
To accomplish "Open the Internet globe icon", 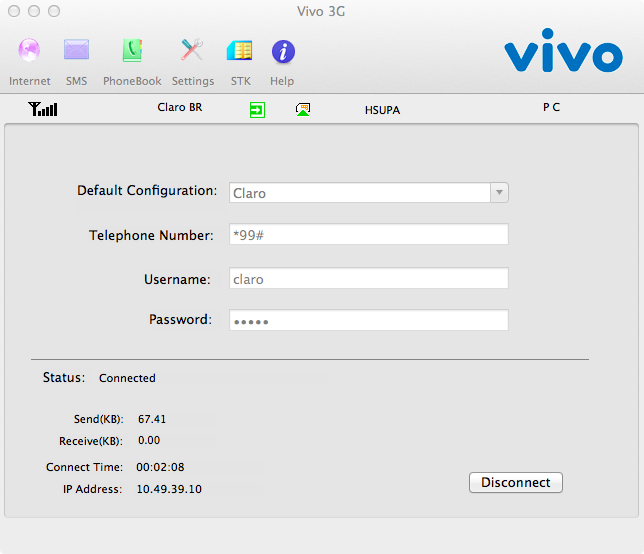I will point(29,51).
